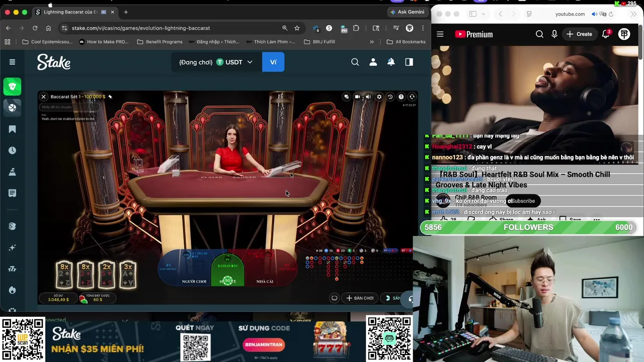Screen dimensions: 644x362
Task: Open Benefit Programs bookmark folder
Action: coord(159,42)
